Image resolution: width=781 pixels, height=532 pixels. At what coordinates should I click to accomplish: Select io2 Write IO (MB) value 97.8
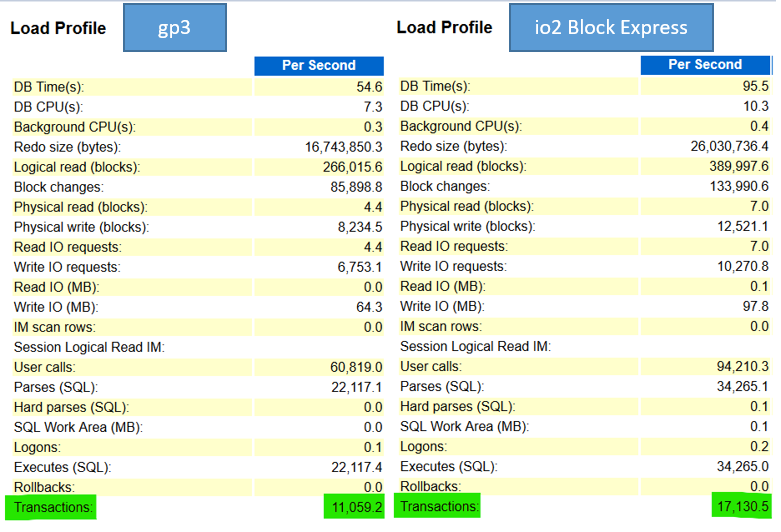[756, 306]
